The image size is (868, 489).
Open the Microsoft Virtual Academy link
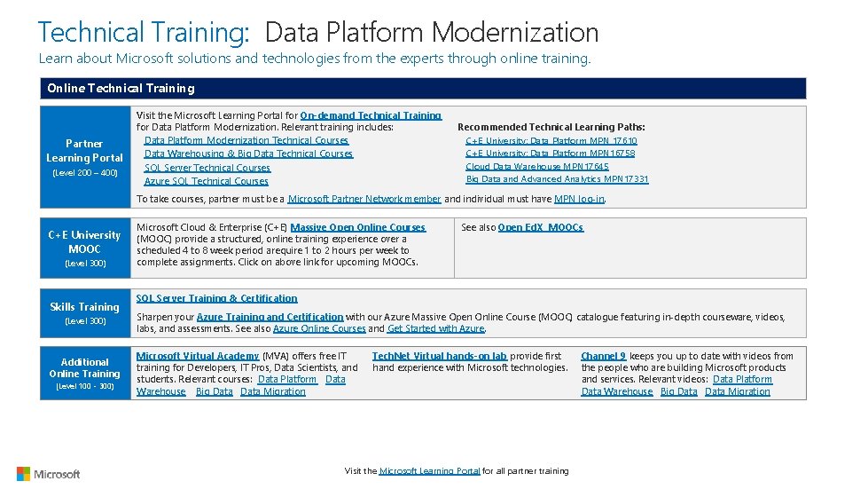[198, 356]
